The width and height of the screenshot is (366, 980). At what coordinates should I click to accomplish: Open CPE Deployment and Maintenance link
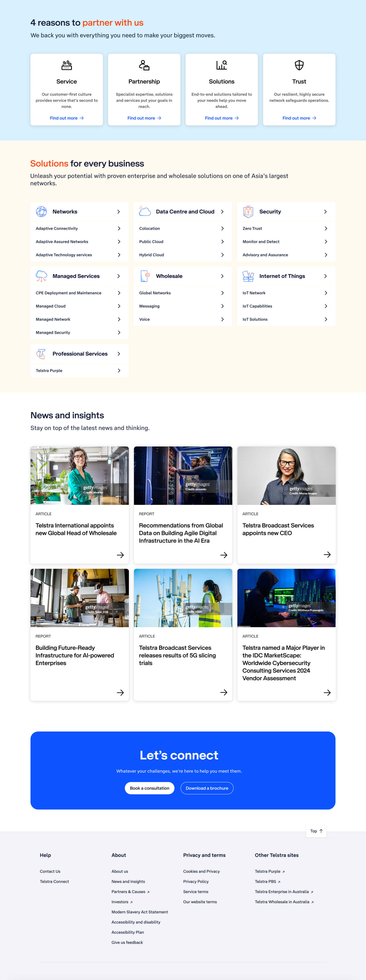click(x=69, y=293)
